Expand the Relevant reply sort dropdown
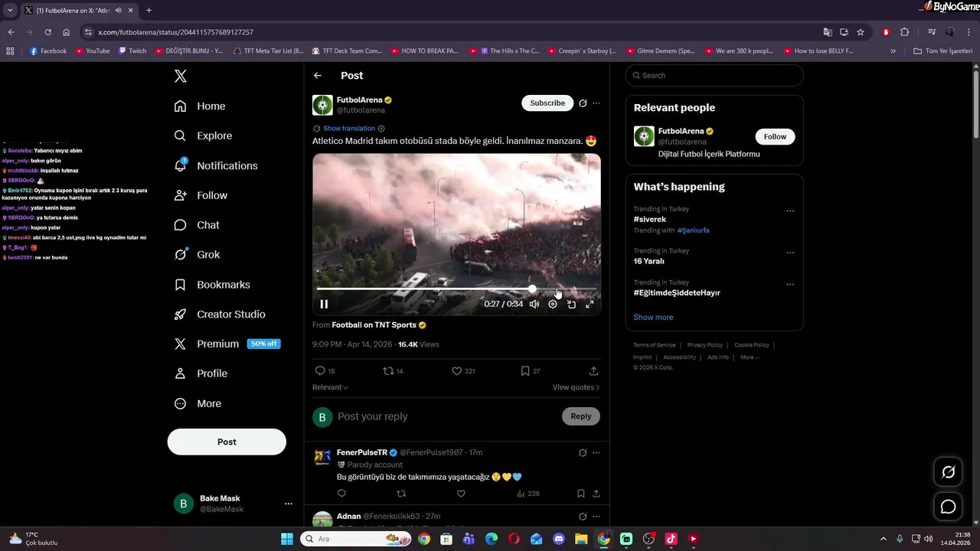 (330, 387)
